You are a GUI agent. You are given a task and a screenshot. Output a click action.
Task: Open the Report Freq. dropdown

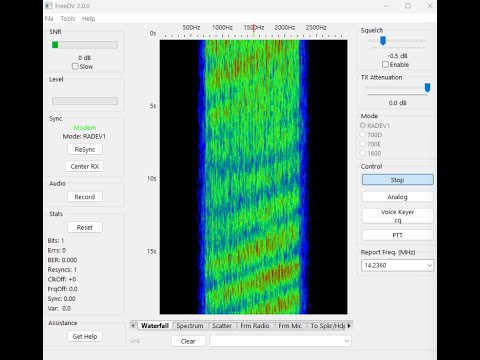pos(429,265)
